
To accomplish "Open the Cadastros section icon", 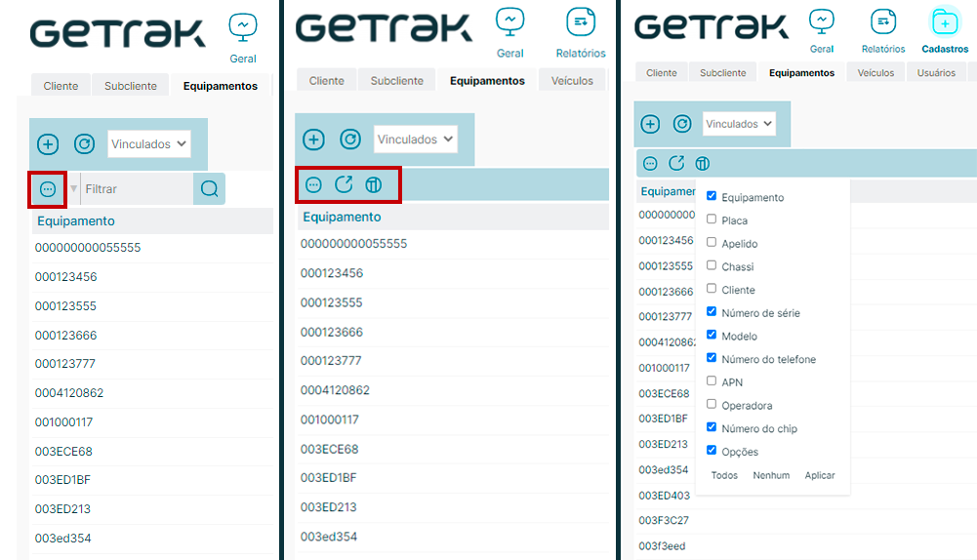I will pyautogui.click(x=944, y=22).
